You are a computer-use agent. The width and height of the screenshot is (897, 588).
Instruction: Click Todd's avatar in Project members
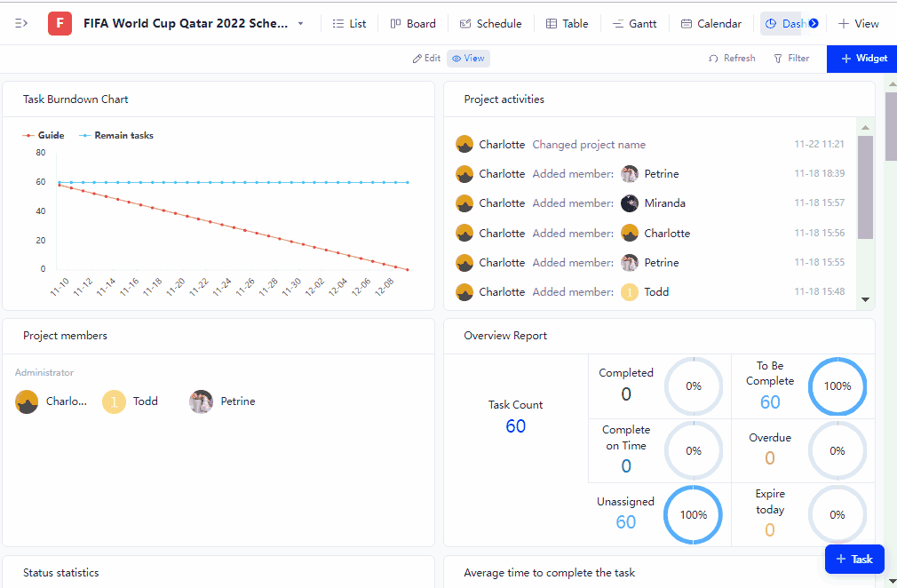pos(115,401)
